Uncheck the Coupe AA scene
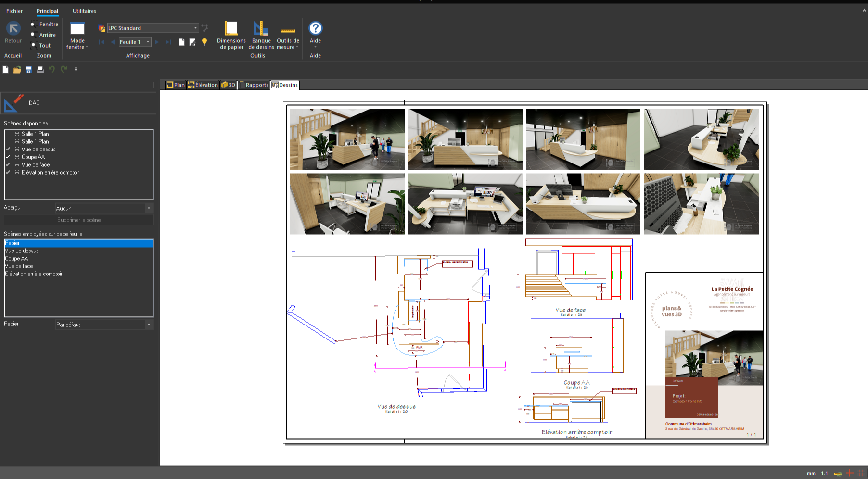The height and width of the screenshot is (488, 868). [8, 157]
